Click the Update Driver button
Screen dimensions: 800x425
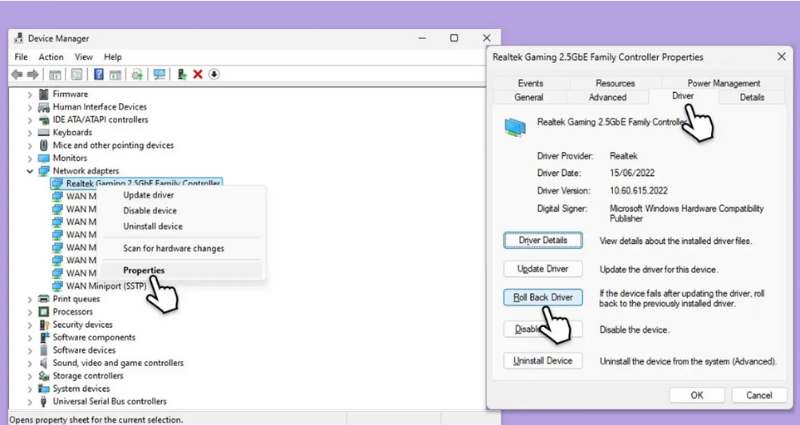(543, 269)
